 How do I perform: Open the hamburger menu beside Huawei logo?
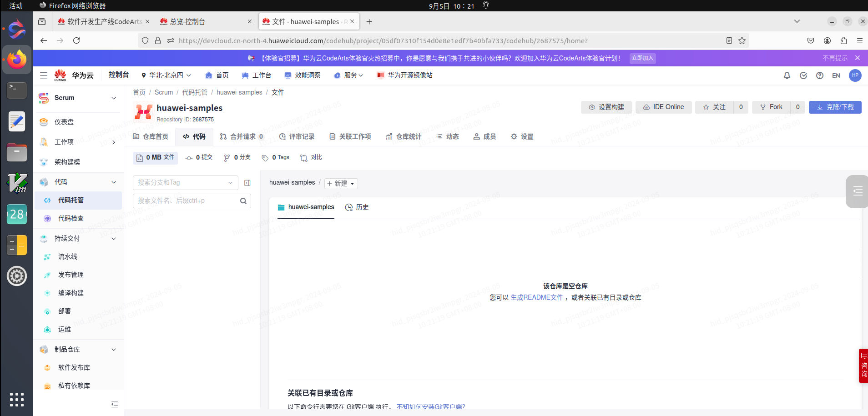click(44, 75)
